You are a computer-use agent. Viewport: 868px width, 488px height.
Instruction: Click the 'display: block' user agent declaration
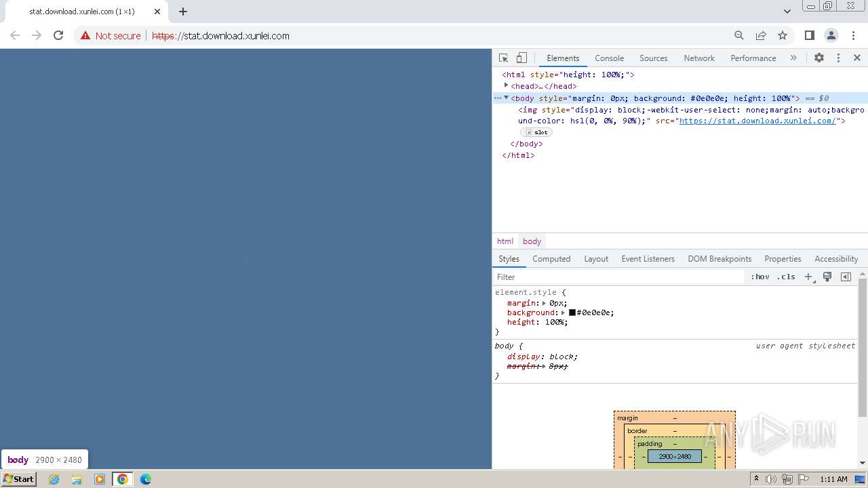[x=542, y=357]
